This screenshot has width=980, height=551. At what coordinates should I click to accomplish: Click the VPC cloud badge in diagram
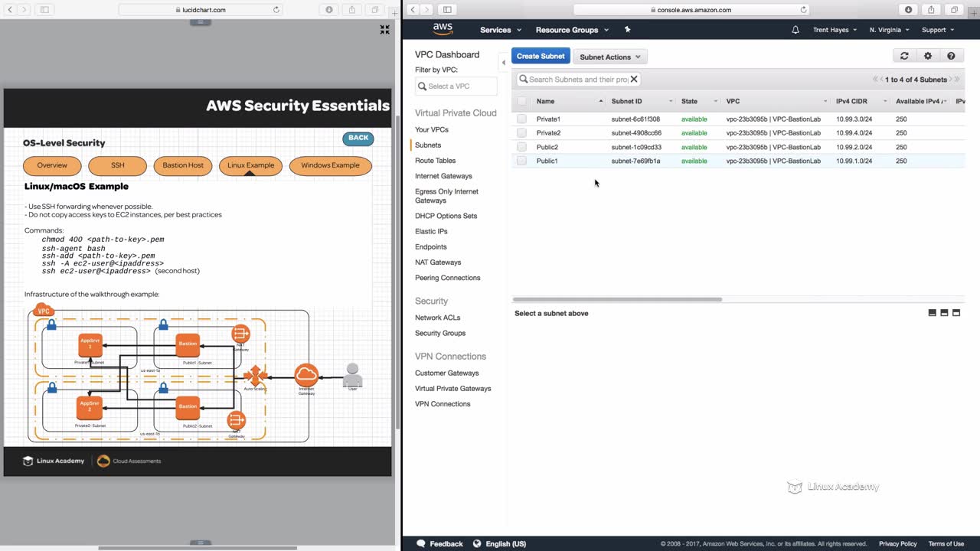[x=44, y=311]
